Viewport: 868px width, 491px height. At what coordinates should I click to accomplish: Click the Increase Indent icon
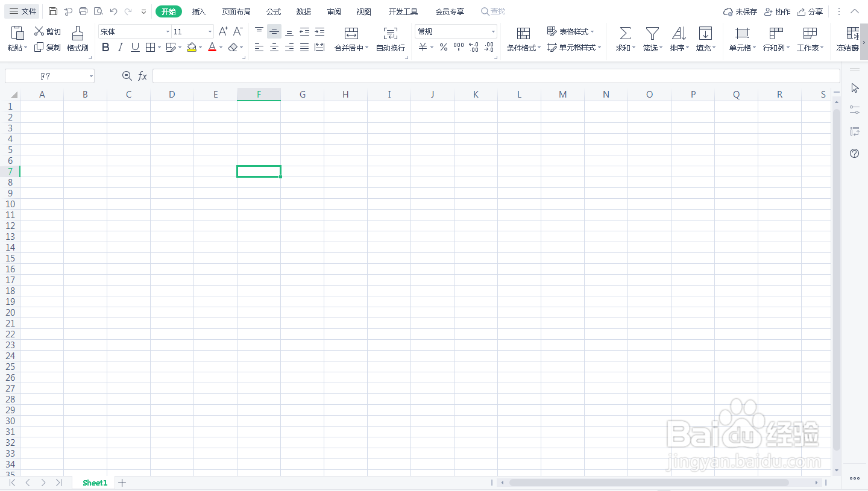319,31
